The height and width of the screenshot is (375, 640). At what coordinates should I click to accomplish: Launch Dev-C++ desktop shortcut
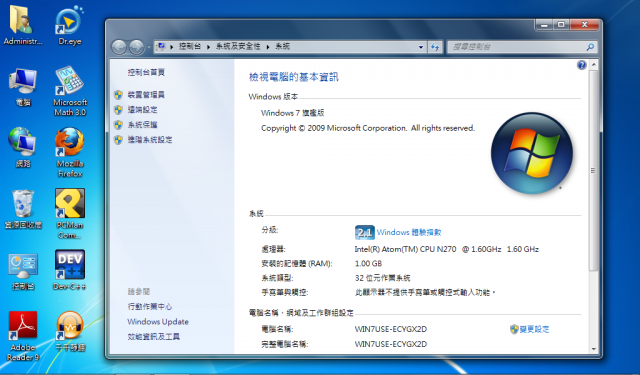click(x=70, y=270)
